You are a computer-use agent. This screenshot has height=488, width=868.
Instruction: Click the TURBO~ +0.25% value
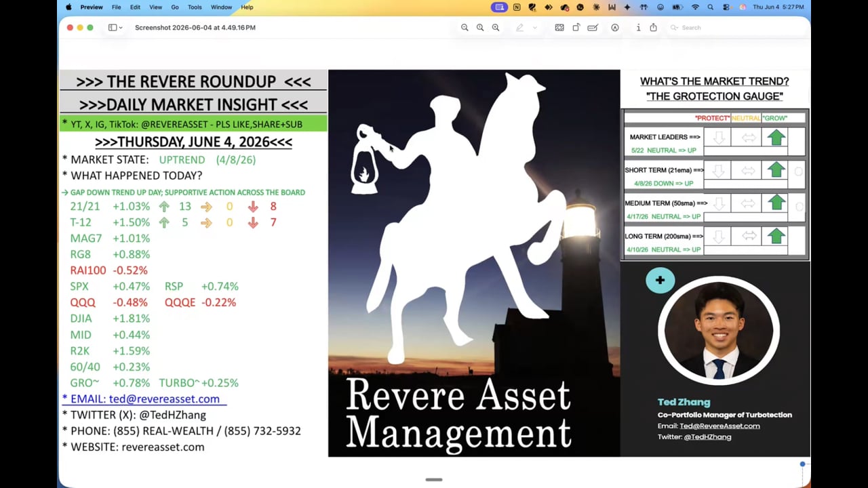pos(220,383)
